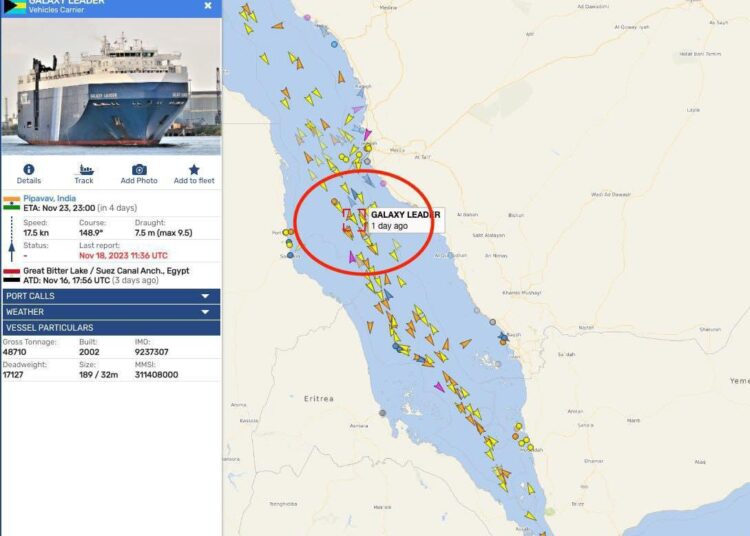Select the red-bracketed Galaxy Leader marker
The width and height of the screenshot is (750, 536).
(354, 220)
